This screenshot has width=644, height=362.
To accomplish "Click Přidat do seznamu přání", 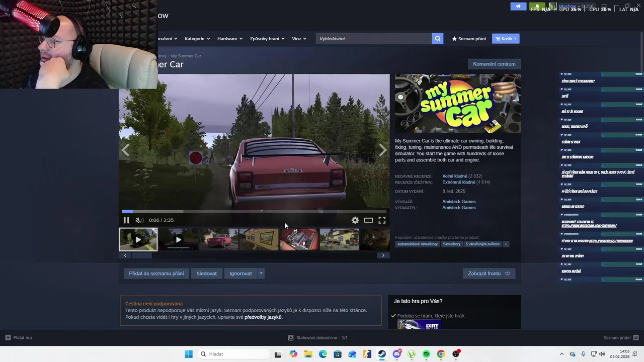I will 156,274.
